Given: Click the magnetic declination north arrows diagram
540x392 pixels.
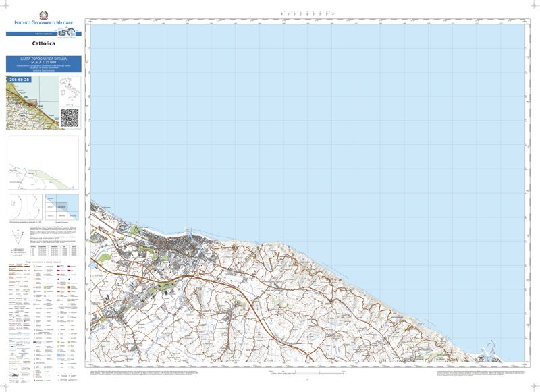Looking at the screenshot, I should 17,237.
